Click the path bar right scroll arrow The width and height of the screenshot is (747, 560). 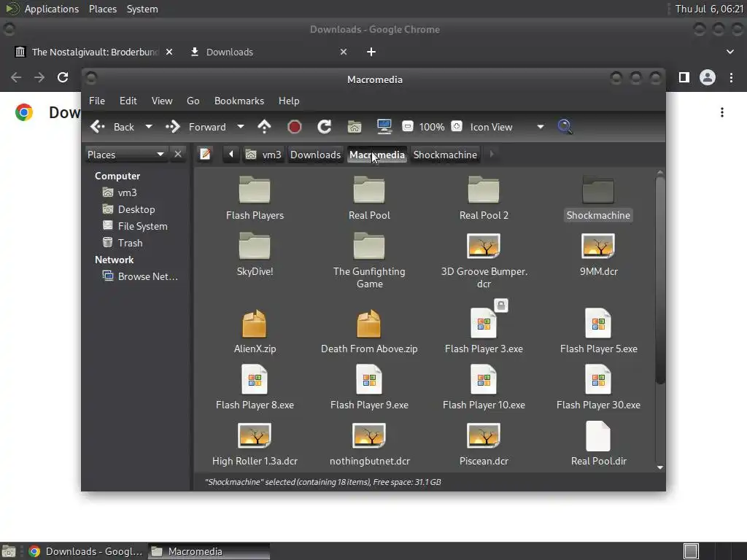click(x=492, y=155)
